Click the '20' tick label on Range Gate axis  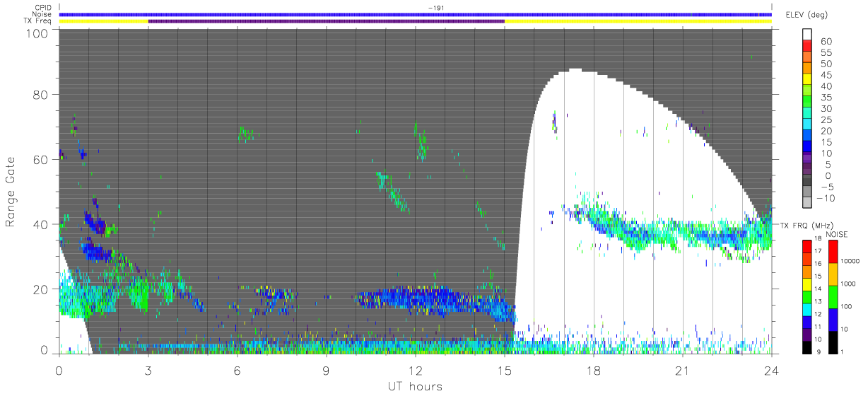[x=41, y=289]
